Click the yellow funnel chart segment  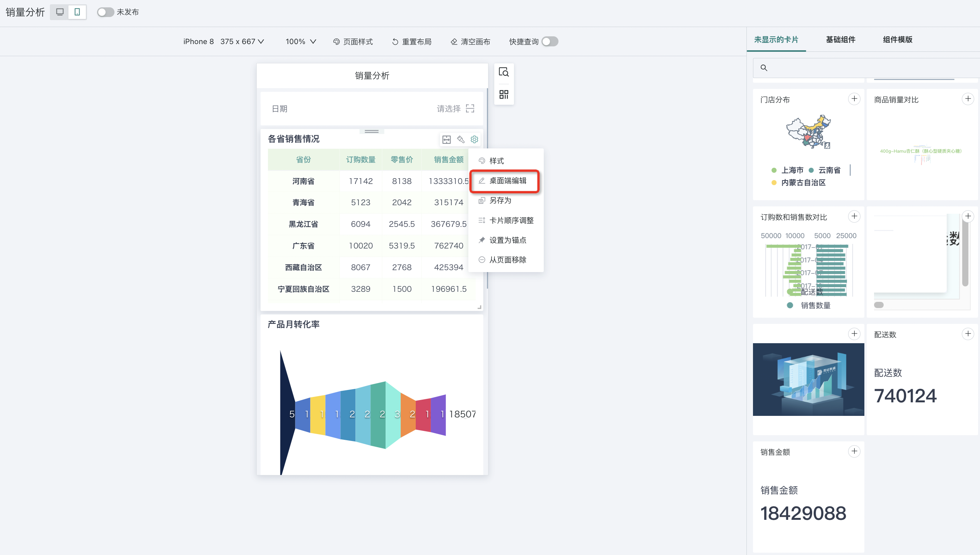point(318,415)
